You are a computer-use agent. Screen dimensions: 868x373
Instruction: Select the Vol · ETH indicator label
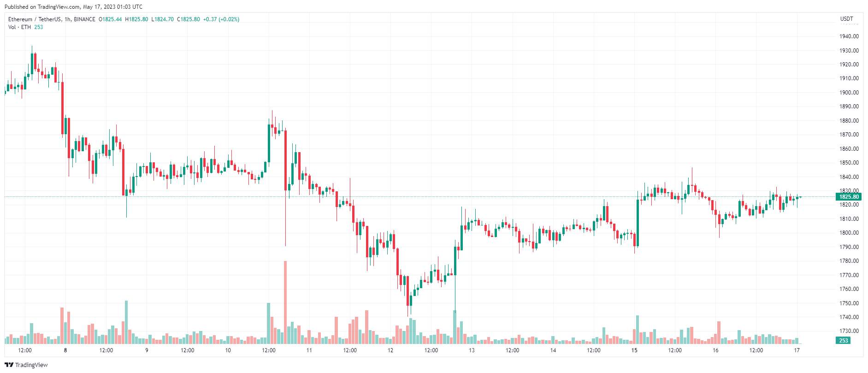coord(19,27)
